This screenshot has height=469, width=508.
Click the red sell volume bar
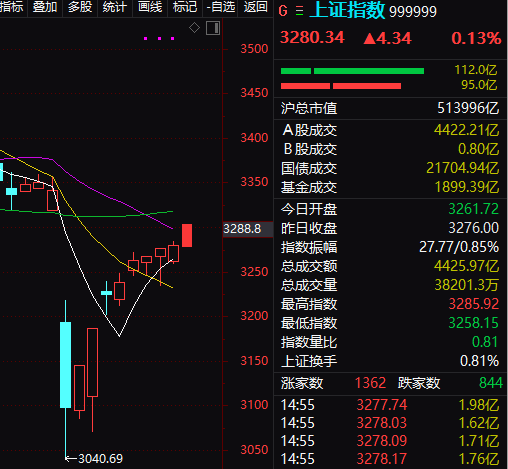[341, 86]
